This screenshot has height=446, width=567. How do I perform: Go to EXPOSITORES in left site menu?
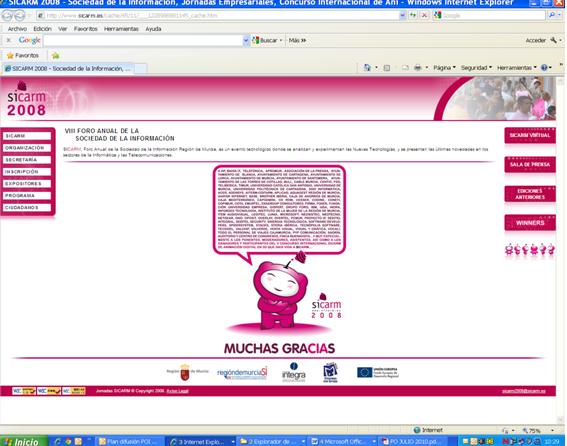click(27, 183)
